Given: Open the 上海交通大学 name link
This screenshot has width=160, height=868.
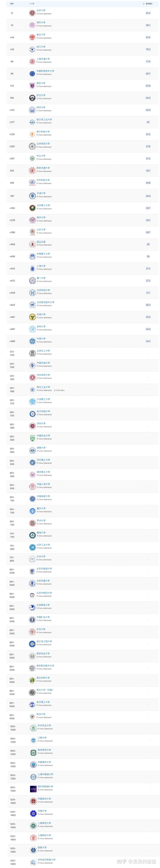Looking at the screenshot, I should click(x=43, y=59).
